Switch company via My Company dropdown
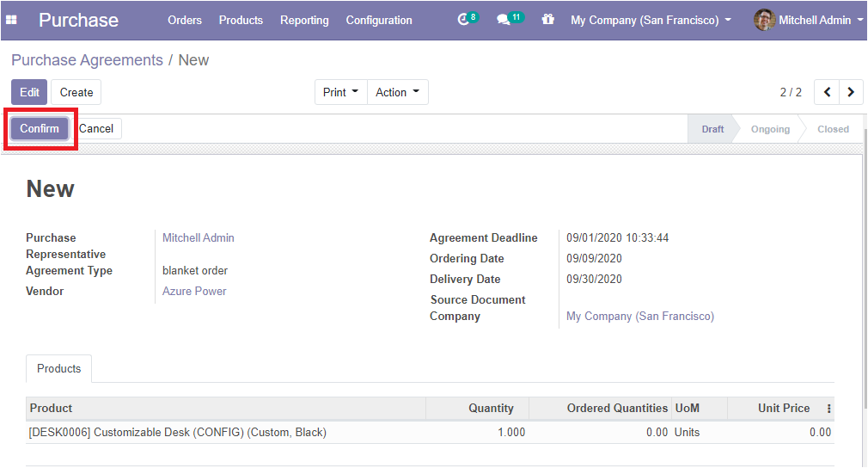This screenshot has width=868, height=468. pos(651,20)
